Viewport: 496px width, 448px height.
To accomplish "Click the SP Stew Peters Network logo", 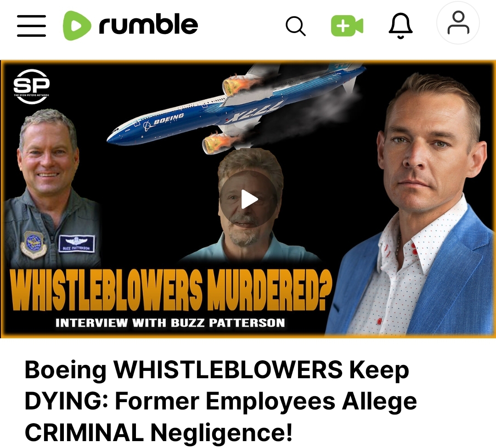I will click(31, 86).
